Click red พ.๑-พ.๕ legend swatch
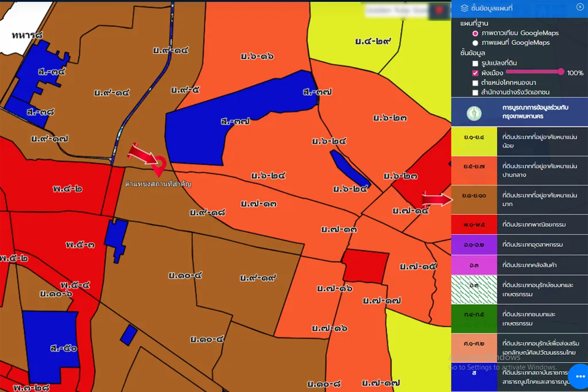The height and width of the screenshot is (392, 588). (x=474, y=224)
